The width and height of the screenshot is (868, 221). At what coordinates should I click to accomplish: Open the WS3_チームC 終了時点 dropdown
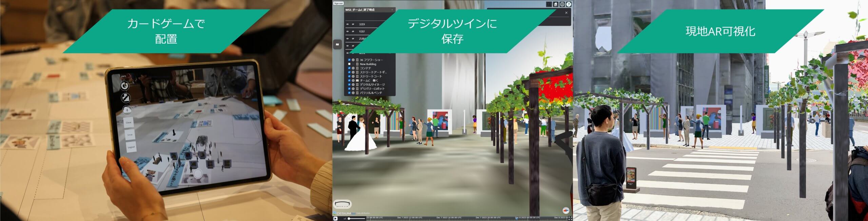pos(370,10)
